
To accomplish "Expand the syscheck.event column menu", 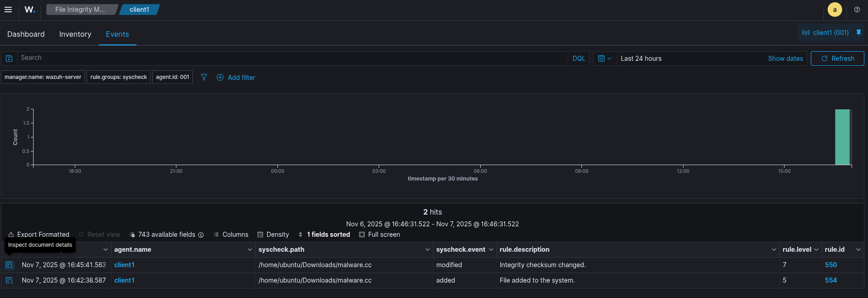I will 491,249.
